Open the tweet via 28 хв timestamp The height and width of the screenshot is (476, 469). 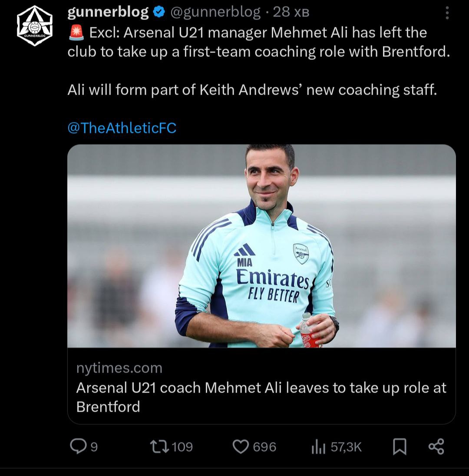click(291, 13)
